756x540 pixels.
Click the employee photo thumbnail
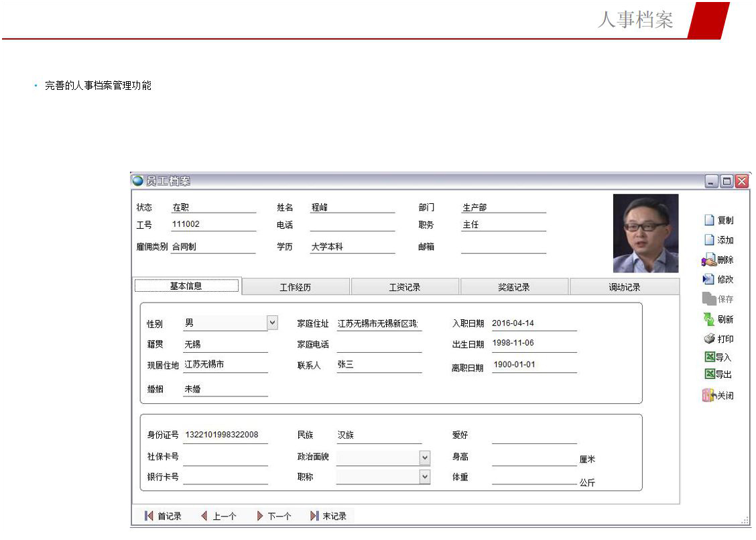[645, 233]
